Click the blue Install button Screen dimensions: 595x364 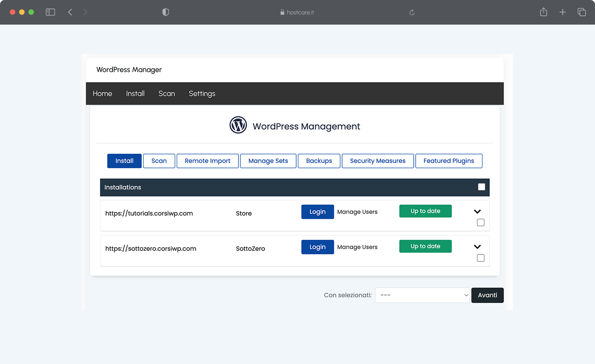[125, 161]
